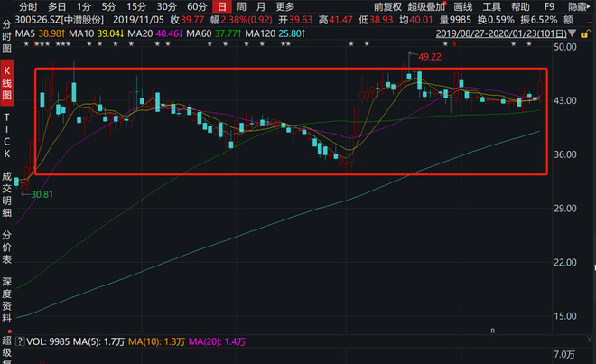
Task: Click the 开39.63 open price value
Action: click(295, 20)
